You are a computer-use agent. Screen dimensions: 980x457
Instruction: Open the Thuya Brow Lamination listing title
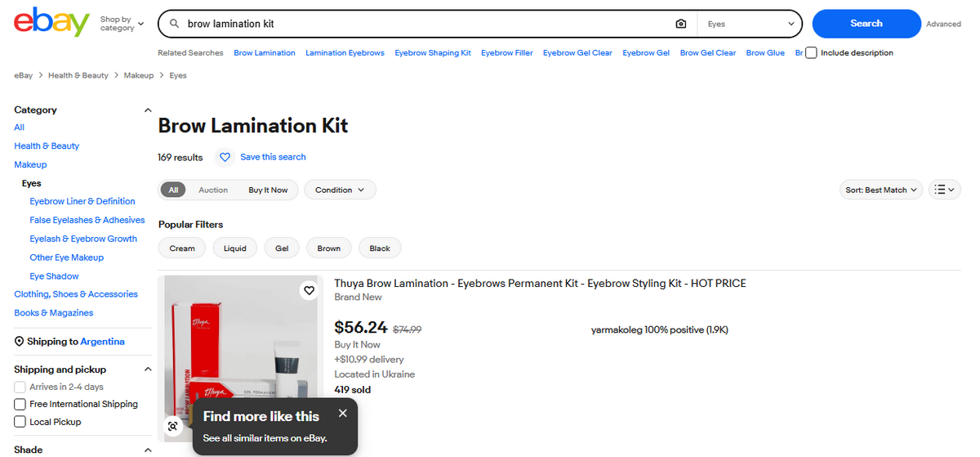click(x=540, y=284)
